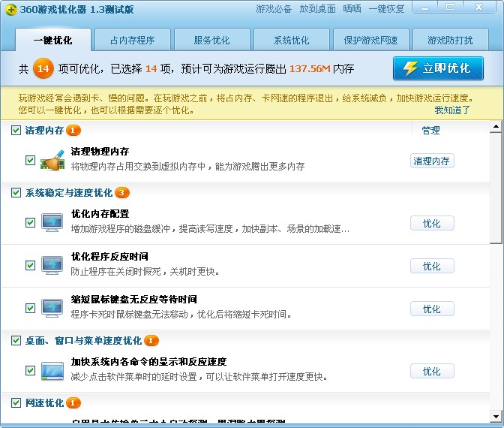The image size is (504, 428).
Task: Click the 系统稳定与速度优化 group heading
Action: click(69, 193)
